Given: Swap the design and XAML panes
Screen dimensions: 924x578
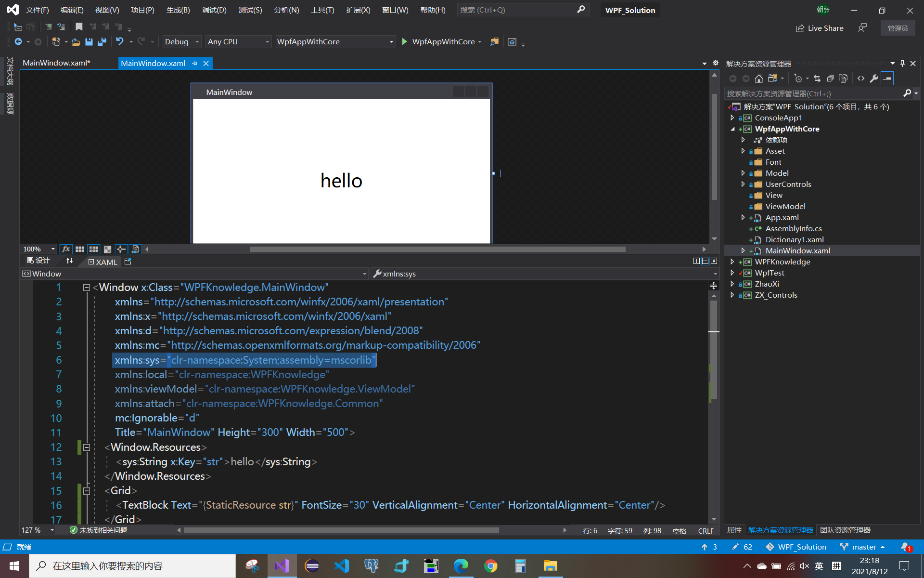Looking at the screenshot, I should click(69, 261).
